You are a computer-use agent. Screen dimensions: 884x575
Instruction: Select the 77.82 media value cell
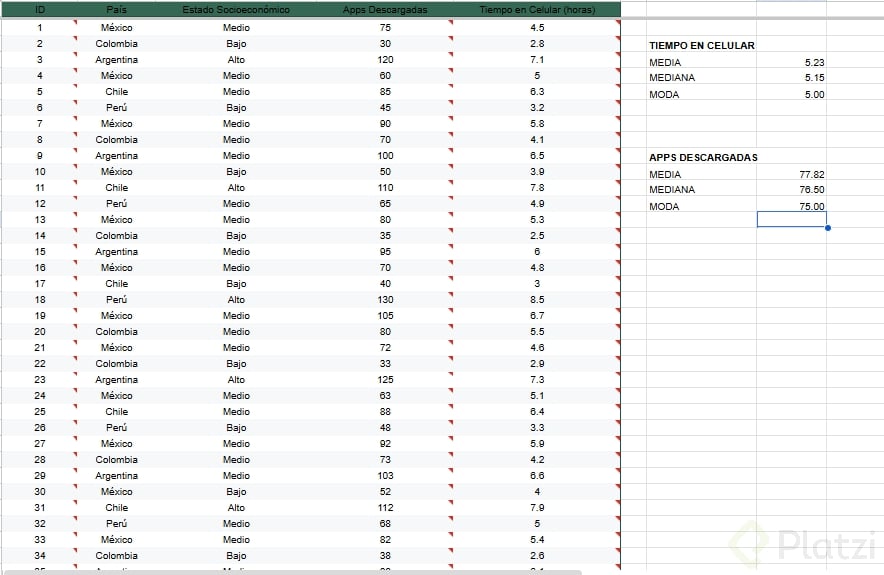tap(792, 174)
